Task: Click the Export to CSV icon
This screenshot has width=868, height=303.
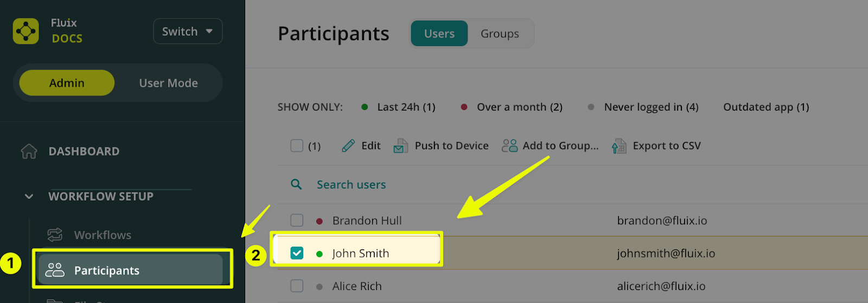Action: tap(619, 146)
